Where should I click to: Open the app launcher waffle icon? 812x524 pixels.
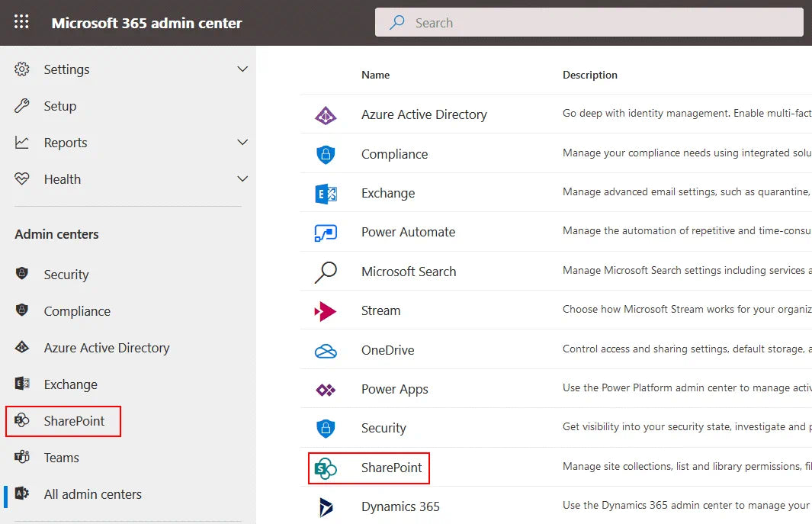pyautogui.click(x=21, y=22)
